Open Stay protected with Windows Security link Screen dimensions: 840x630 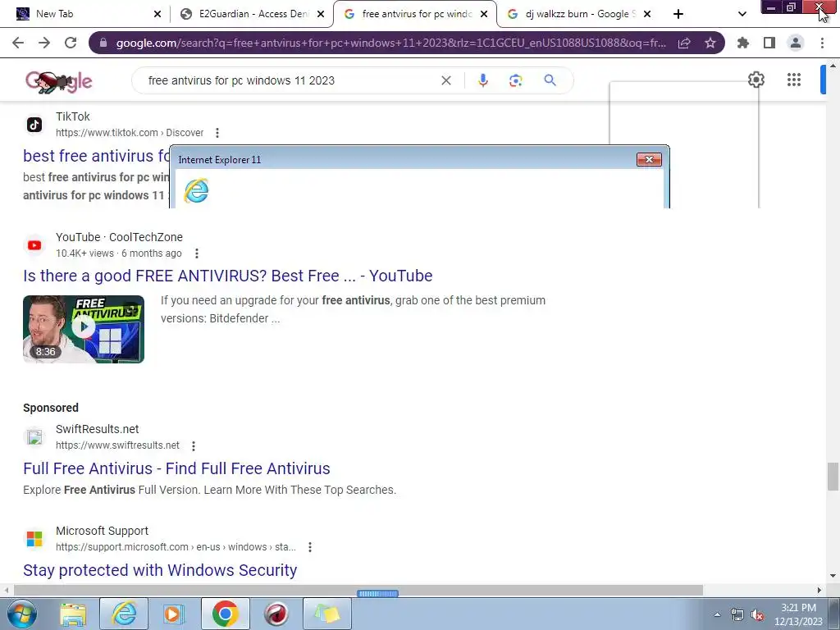tap(160, 570)
